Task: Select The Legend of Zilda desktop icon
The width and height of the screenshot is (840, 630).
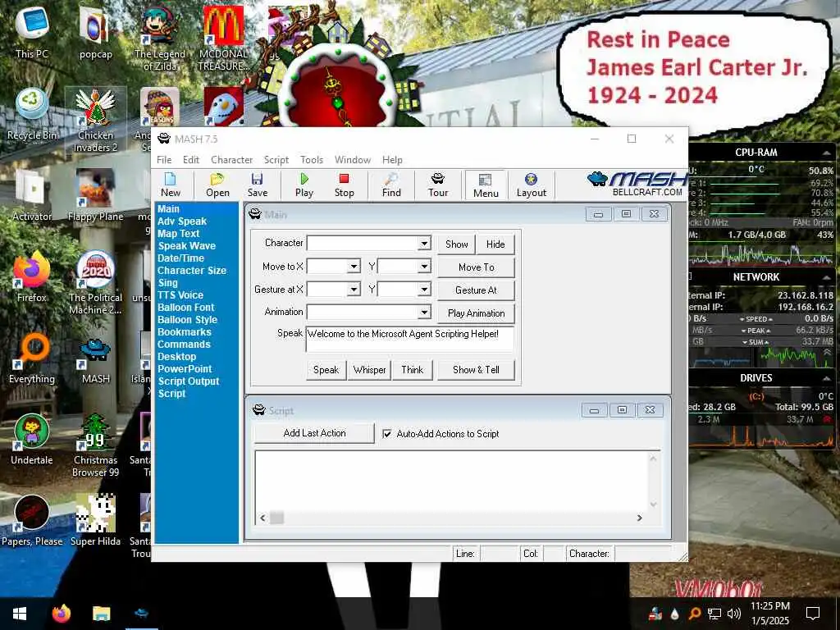Action: click(x=160, y=39)
